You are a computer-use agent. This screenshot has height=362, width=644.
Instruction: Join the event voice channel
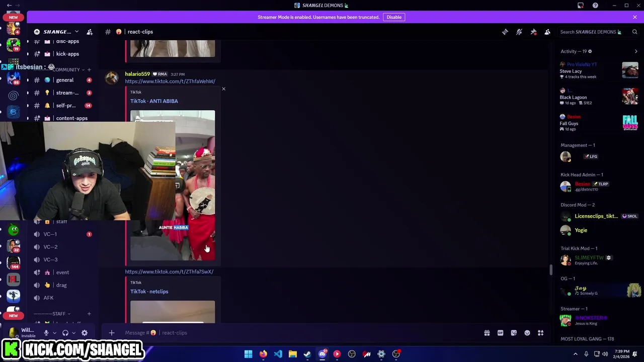[x=63, y=273]
